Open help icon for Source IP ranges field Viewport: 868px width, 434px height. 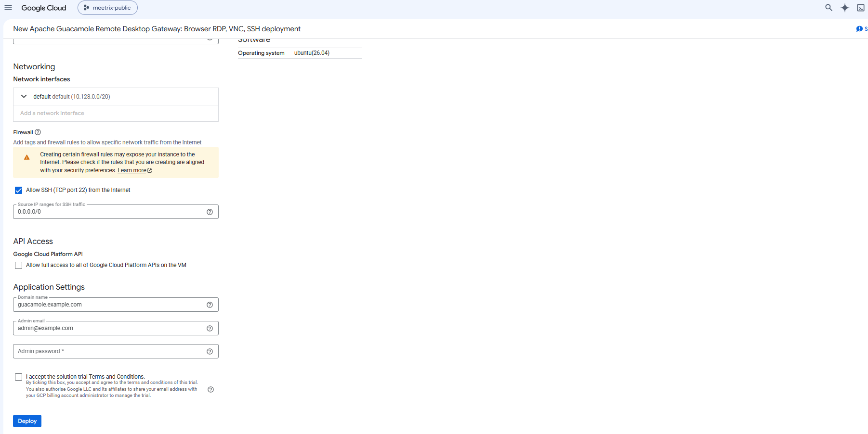pos(210,212)
